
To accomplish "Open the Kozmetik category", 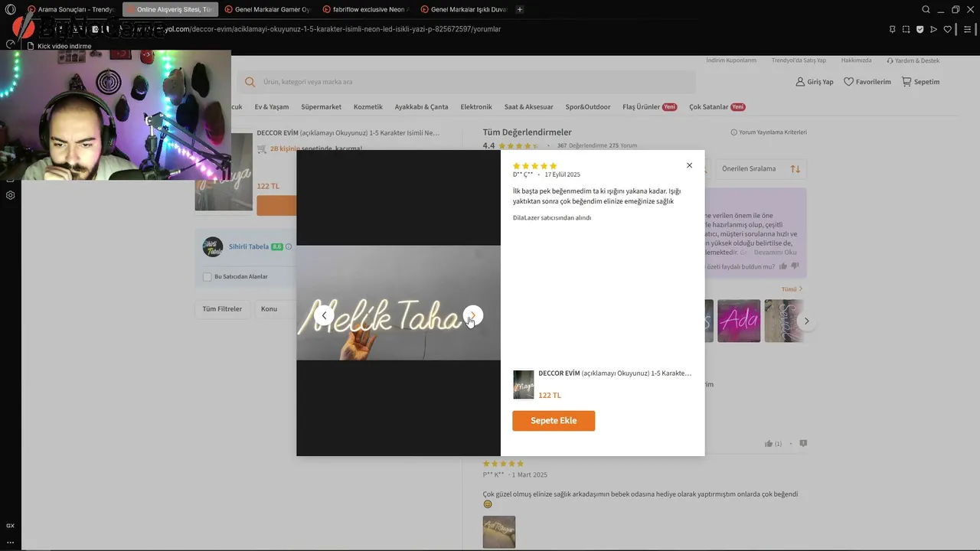I will [368, 107].
